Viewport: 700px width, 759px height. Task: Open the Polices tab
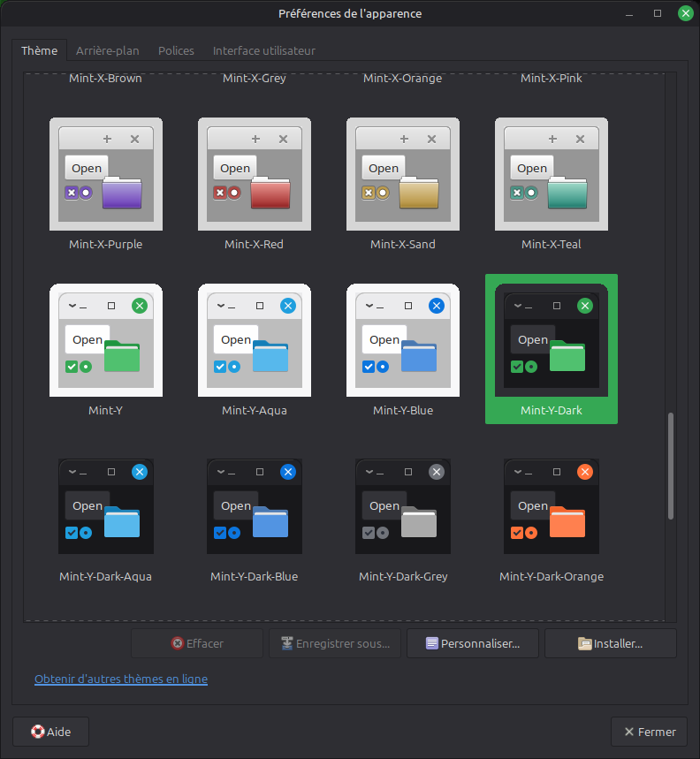pos(176,51)
